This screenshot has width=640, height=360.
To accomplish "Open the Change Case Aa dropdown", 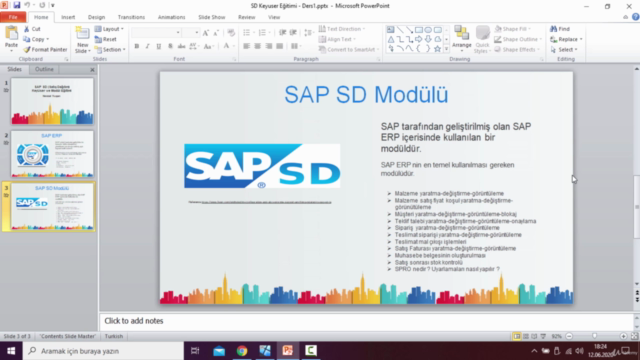I will pyautogui.click(x=209, y=46).
